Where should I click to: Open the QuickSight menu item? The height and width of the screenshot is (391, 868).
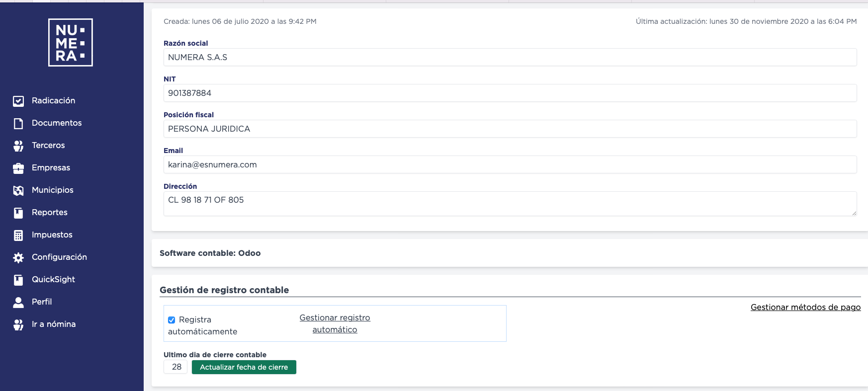(x=53, y=280)
